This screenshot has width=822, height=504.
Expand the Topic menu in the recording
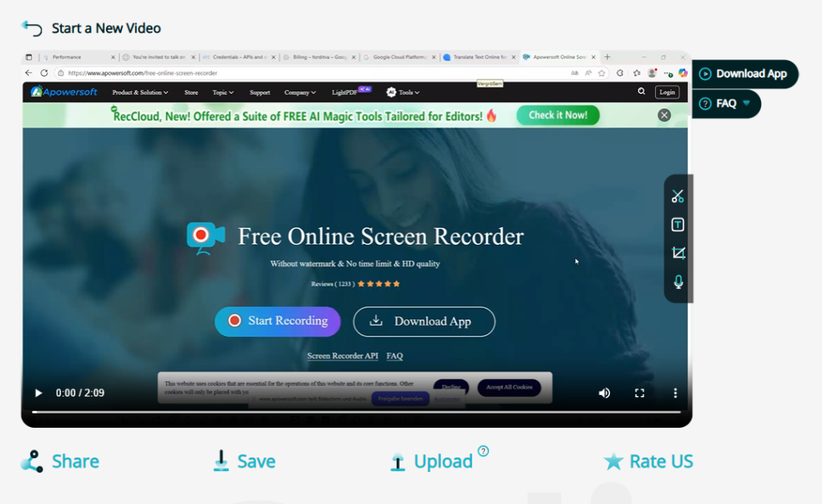click(223, 92)
